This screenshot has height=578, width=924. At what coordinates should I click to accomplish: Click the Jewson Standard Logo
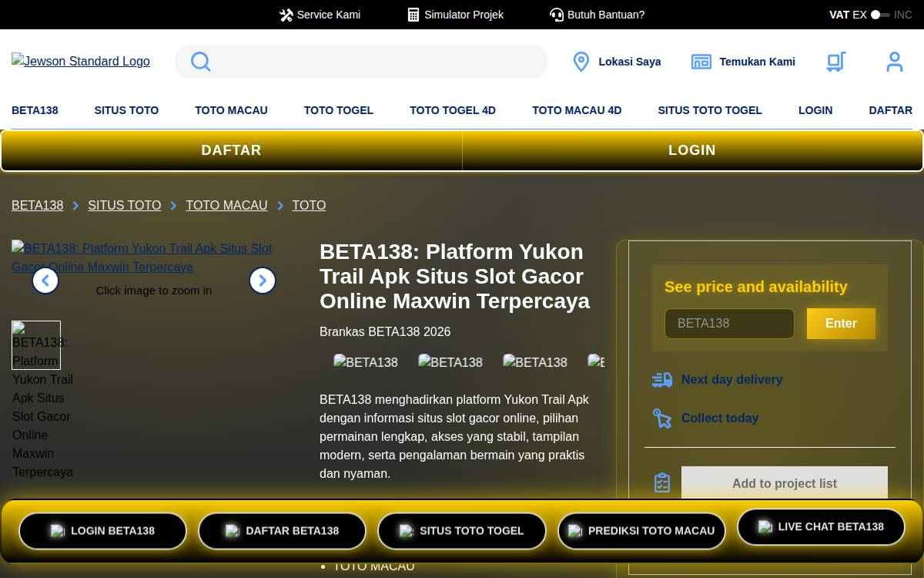[x=81, y=62]
